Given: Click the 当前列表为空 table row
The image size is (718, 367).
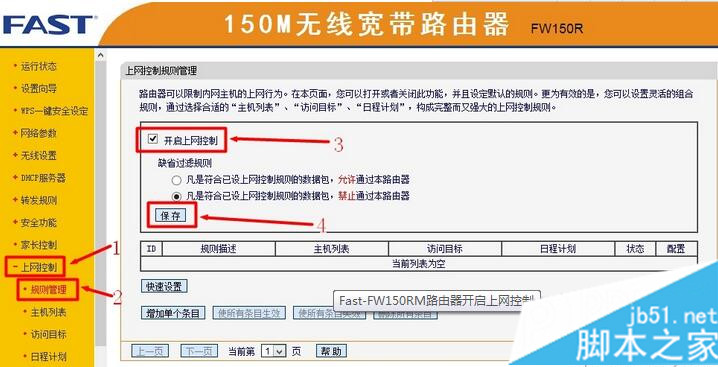Looking at the screenshot, I should (419, 263).
